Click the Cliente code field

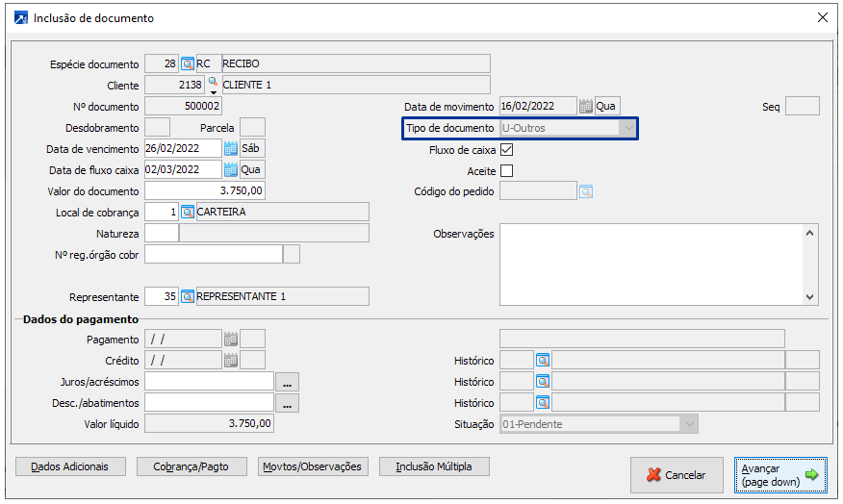175,85
